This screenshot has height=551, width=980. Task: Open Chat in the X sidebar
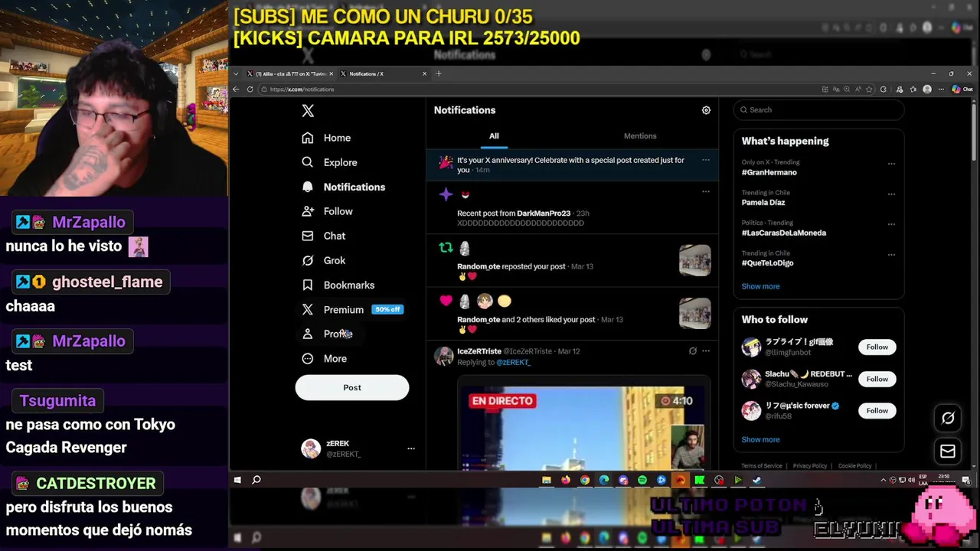[x=323, y=236]
